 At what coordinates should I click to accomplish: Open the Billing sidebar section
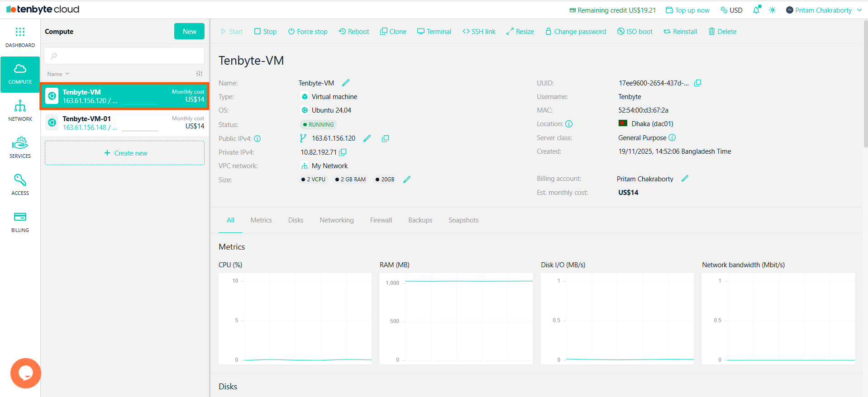pos(20,222)
